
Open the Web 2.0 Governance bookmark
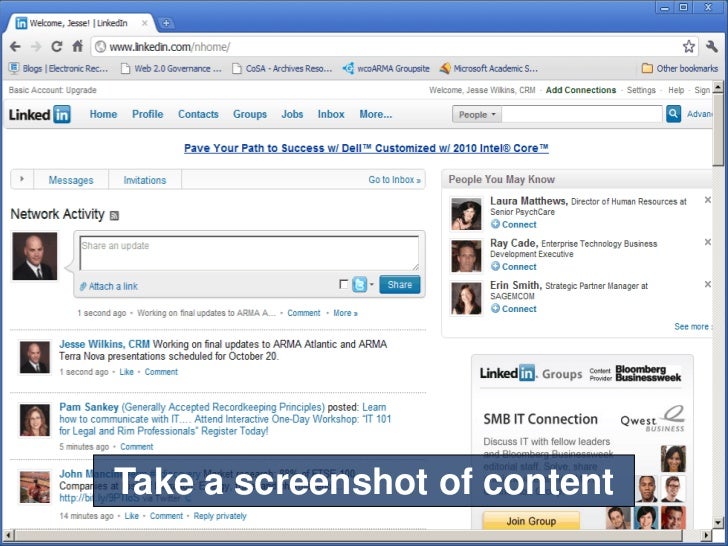coord(171,68)
